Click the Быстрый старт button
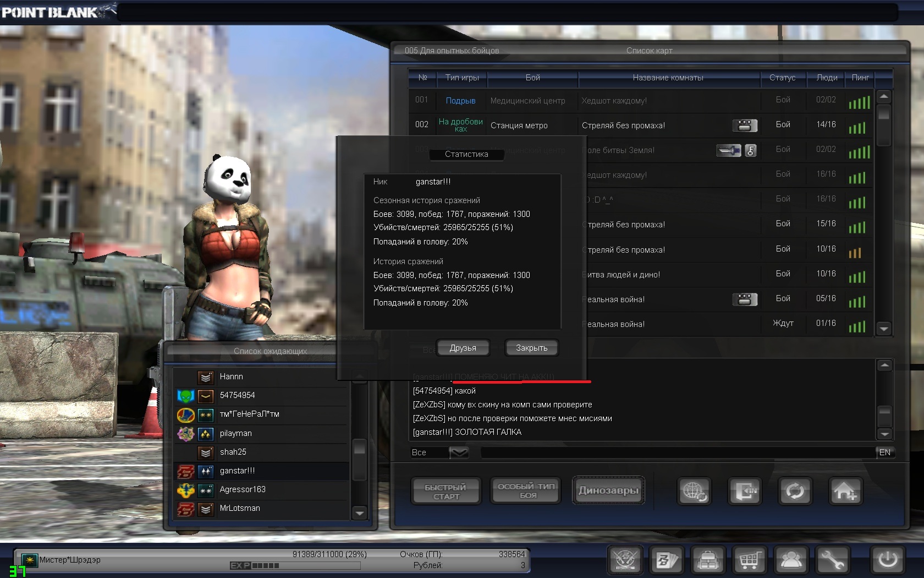924x578 pixels. coord(446,491)
